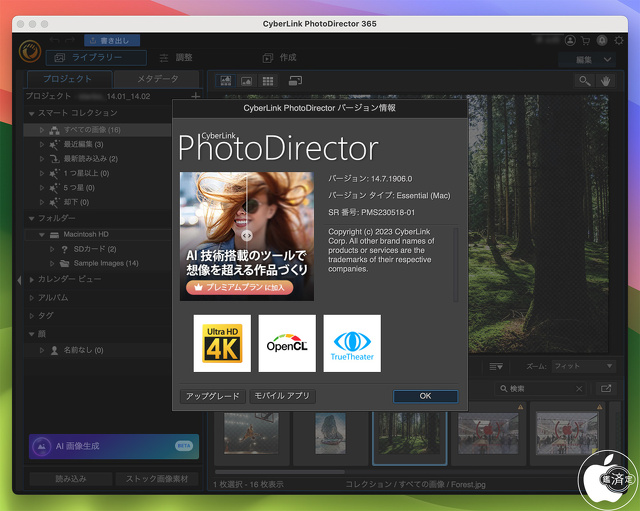Click モバイル アプリ button
The width and height of the screenshot is (640, 511).
(282, 396)
